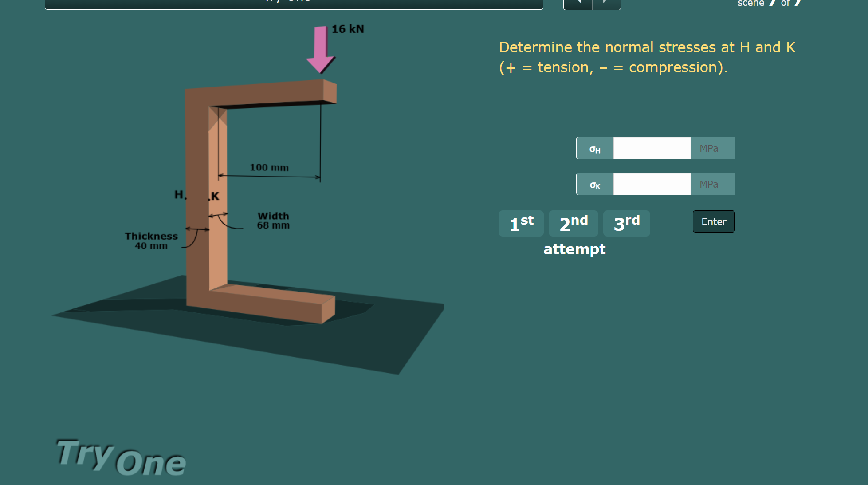This screenshot has width=868, height=485.
Task: Click the 16 kN load label
Action: (x=348, y=29)
